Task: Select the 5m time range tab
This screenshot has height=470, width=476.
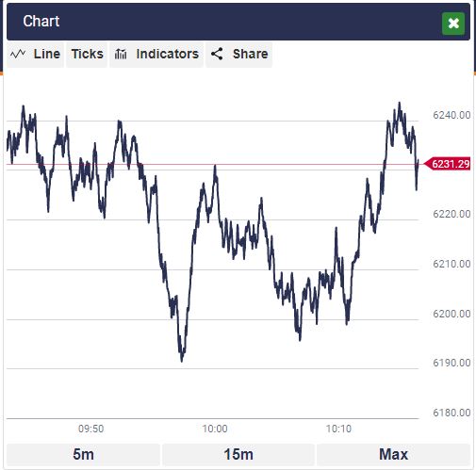Action: (83, 454)
